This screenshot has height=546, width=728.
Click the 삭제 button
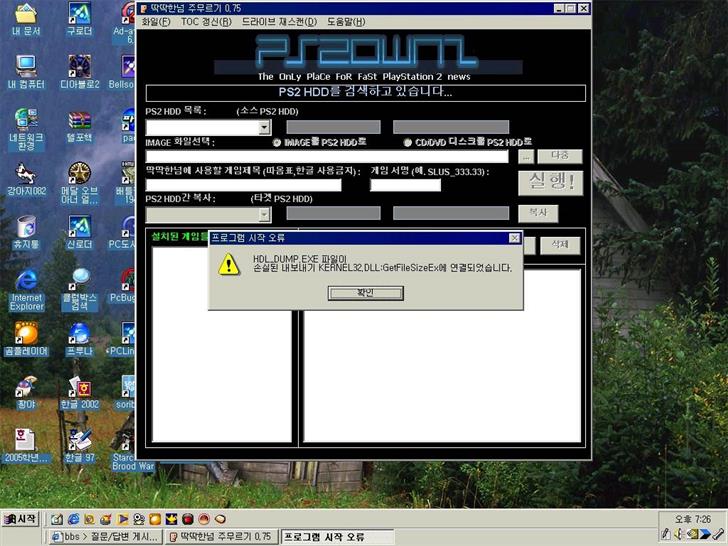click(x=559, y=245)
